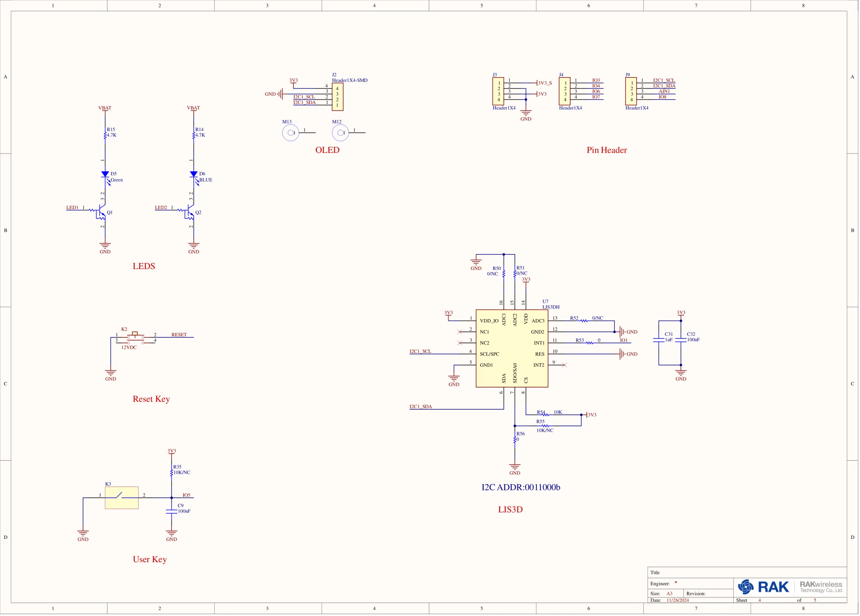Click the I2C ADDR:0011000b note

point(521,487)
